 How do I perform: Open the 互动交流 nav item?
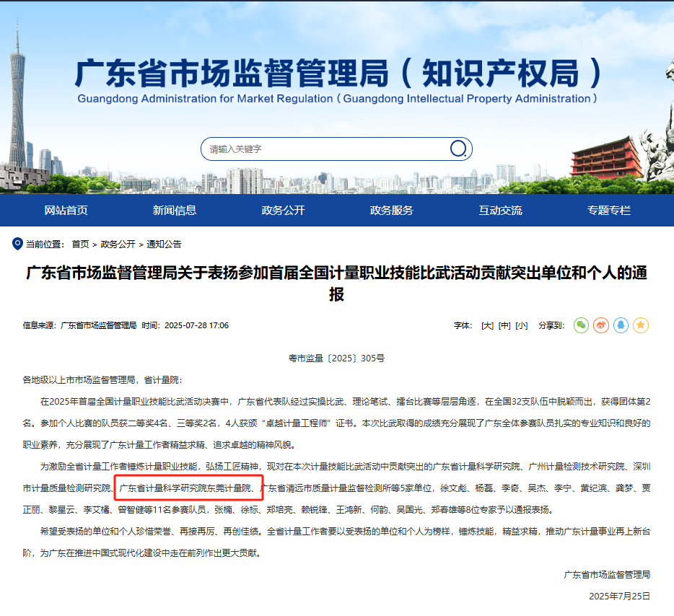pos(500,210)
